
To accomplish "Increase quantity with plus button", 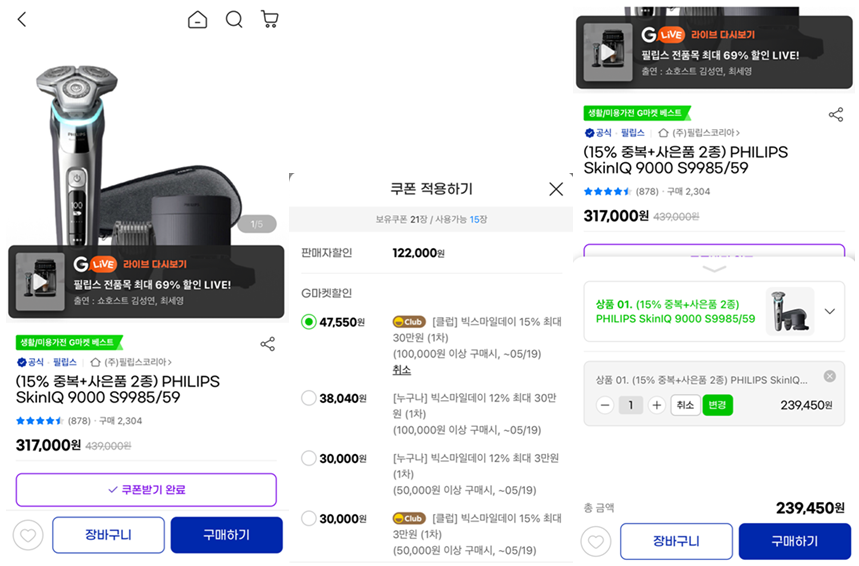I will click(656, 405).
